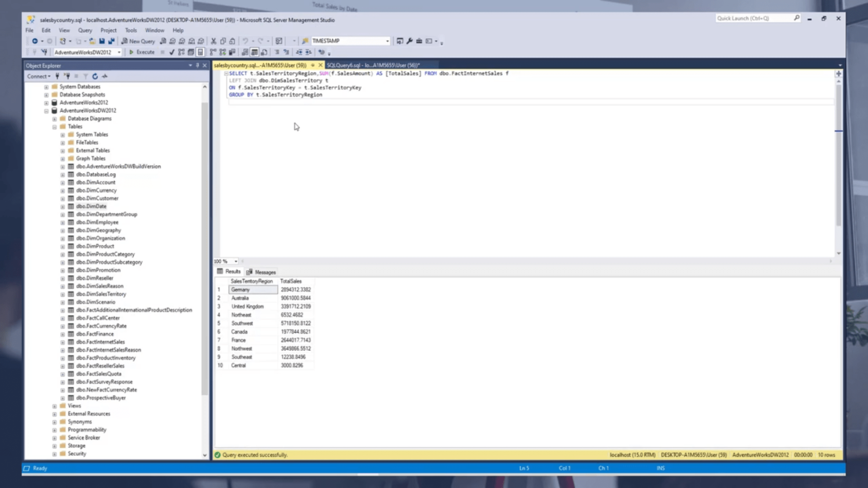
Task: Click the Execute button
Action: [x=142, y=52]
